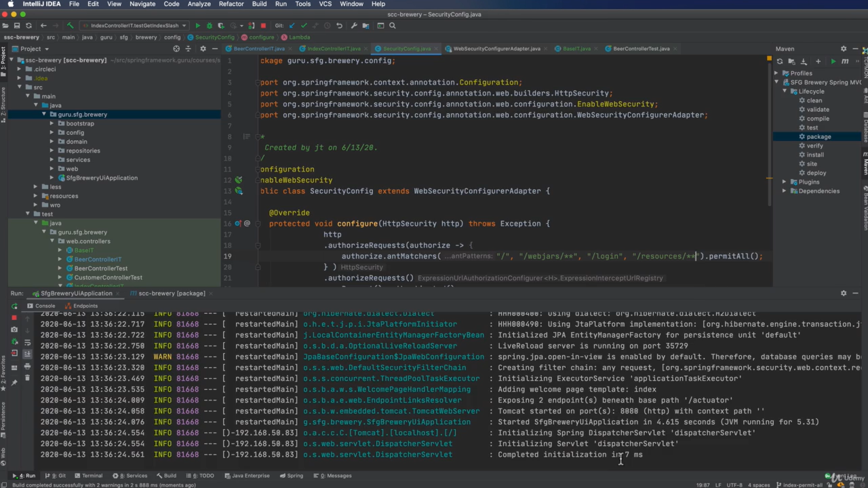This screenshot has width=868, height=488.
Task: Pin the current Run tab
Action: tap(14, 382)
